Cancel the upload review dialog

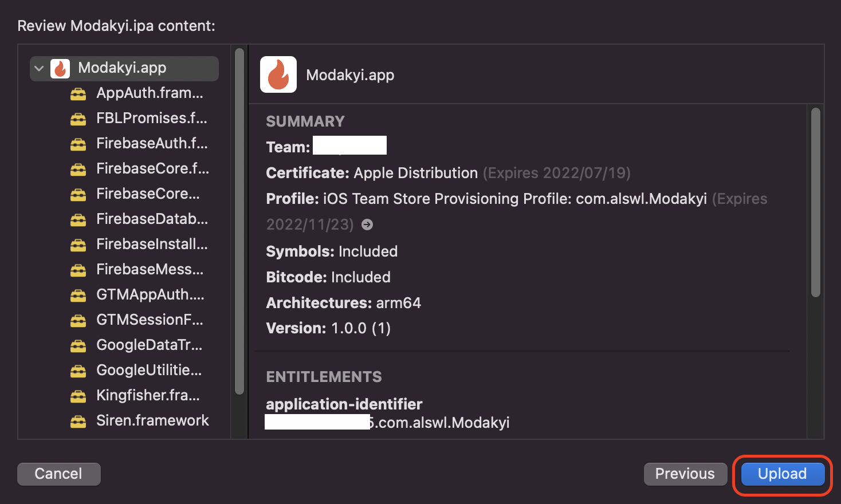(58, 474)
